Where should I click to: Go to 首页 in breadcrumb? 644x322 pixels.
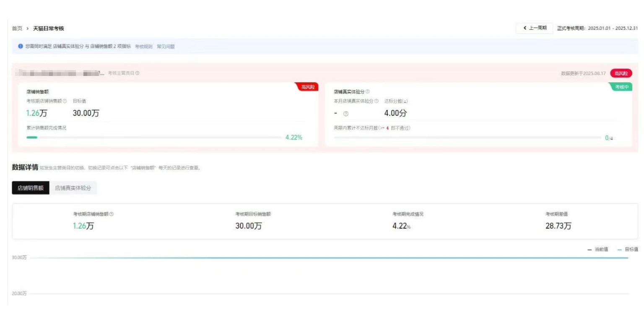17,29
